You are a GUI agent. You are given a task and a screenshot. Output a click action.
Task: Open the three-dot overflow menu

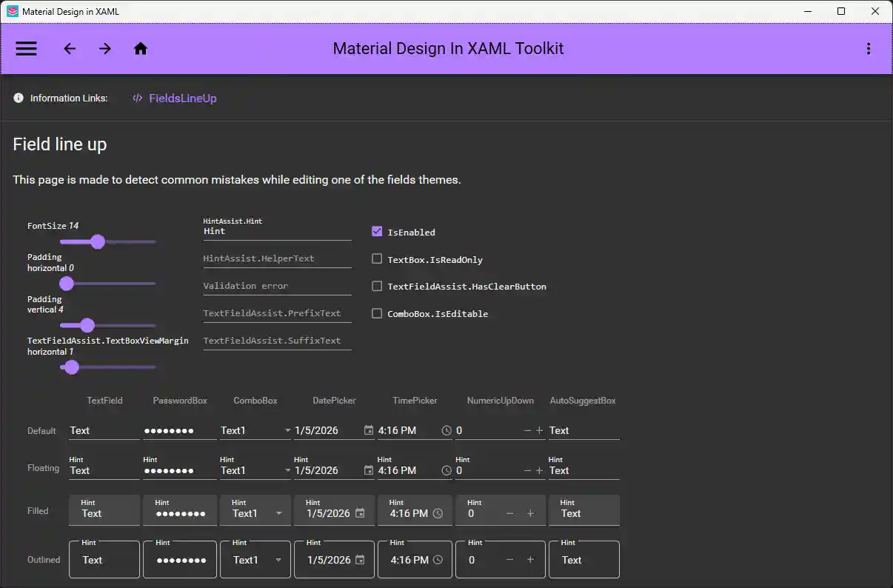tap(868, 49)
